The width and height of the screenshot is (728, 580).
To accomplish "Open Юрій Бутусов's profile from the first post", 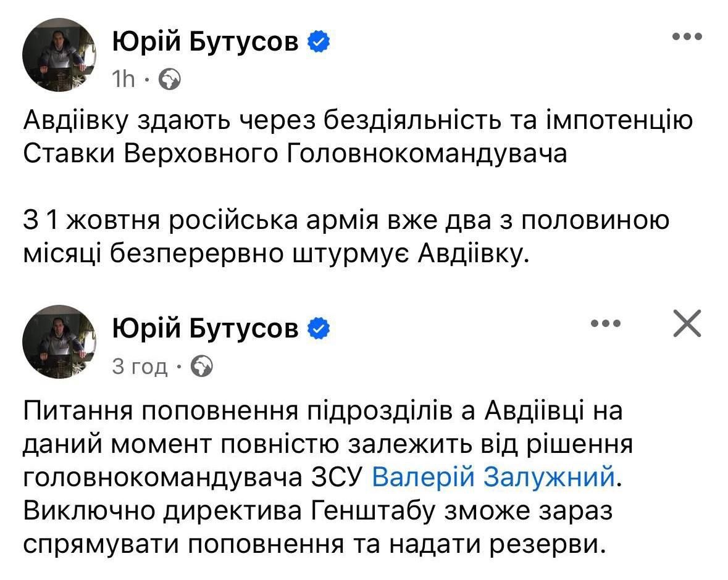I will 206,42.
